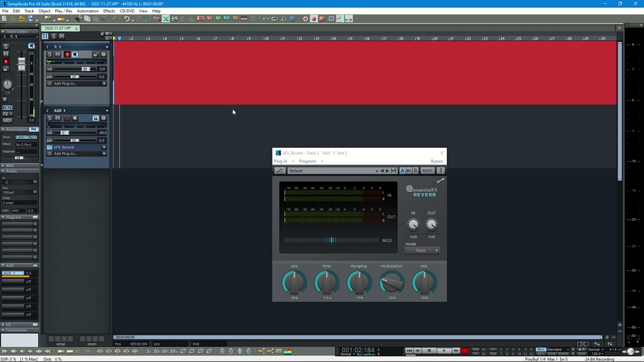Open reverb plug-in help question mark
The image size is (644, 362).
(x=440, y=171)
